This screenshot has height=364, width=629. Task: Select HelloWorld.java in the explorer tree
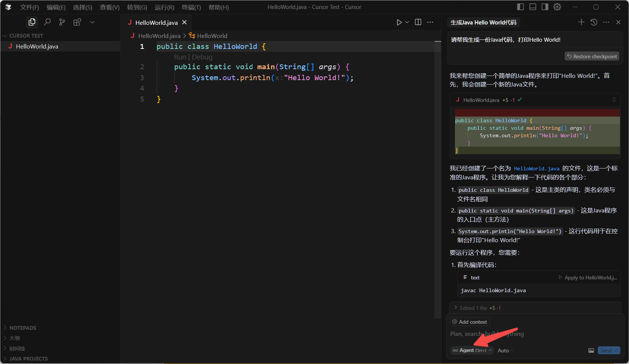(60, 46)
